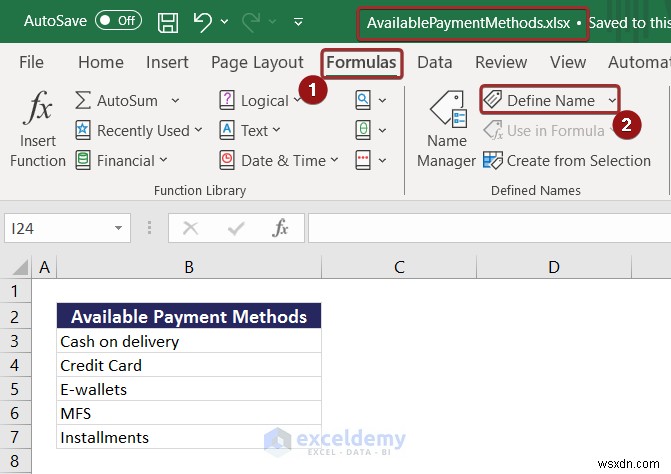671x474 pixels.
Task: Click the Cancel X in formula bar
Action: [x=190, y=228]
